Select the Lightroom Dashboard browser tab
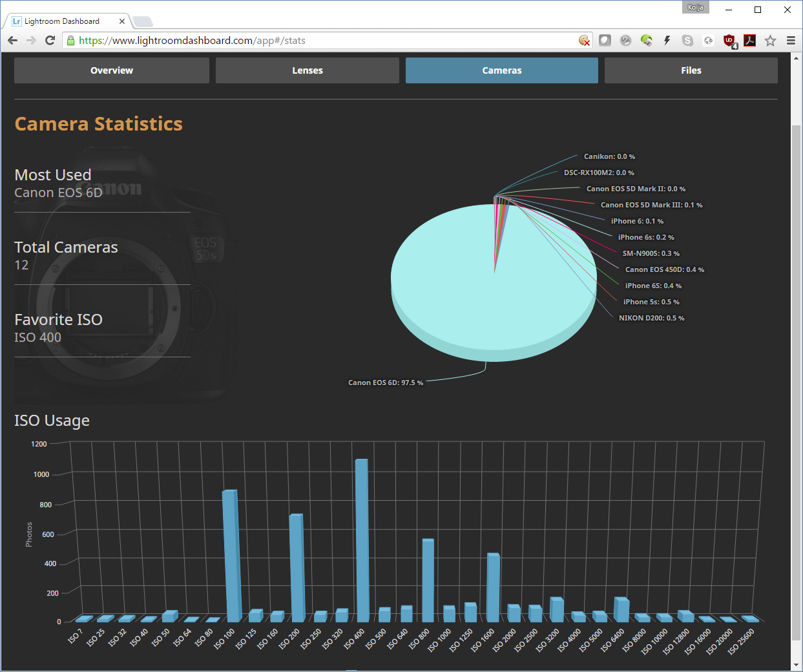Image resolution: width=803 pixels, height=672 pixels. (x=68, y=21)
